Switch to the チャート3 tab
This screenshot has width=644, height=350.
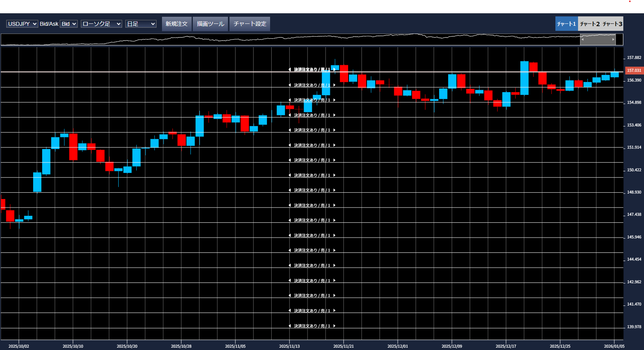coord(612,24)
